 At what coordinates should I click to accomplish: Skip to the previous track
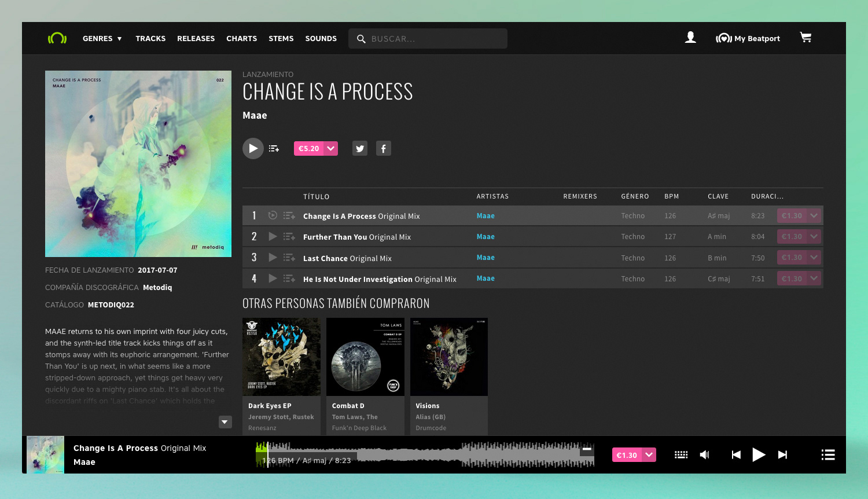[x=736, y=455]
